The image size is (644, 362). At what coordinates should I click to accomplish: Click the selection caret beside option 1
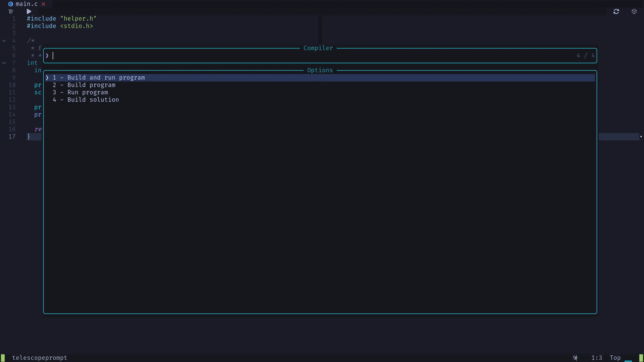coord(47,78)
